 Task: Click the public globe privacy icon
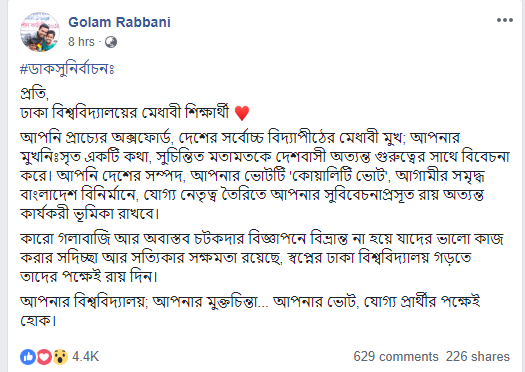(x=111, y=42)
